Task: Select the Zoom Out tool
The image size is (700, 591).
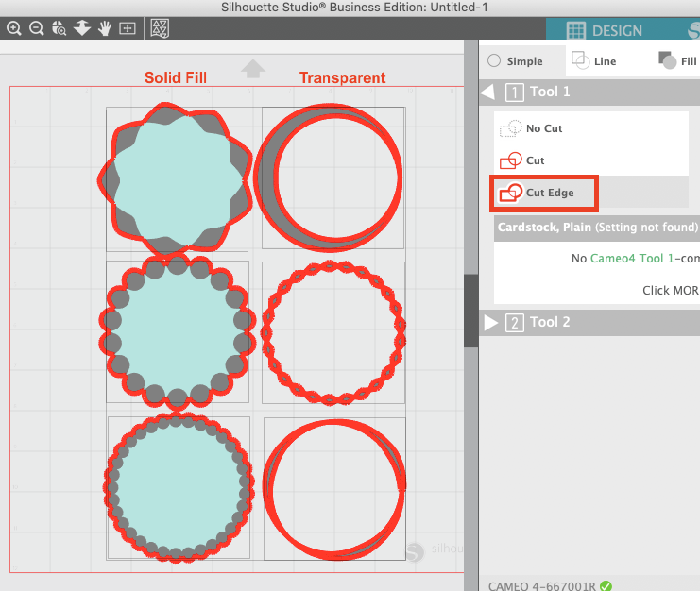Action: coord(36,28)
